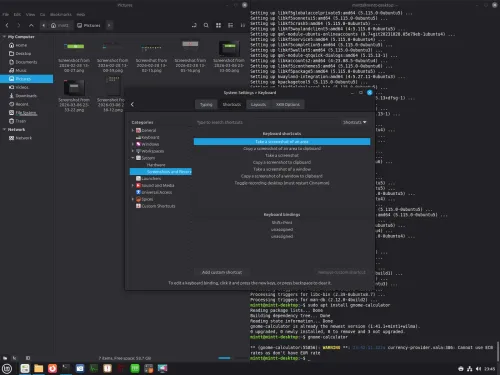Open the Bookmarks menu in file manager
500x375 pixels.
tap(61, 15)
